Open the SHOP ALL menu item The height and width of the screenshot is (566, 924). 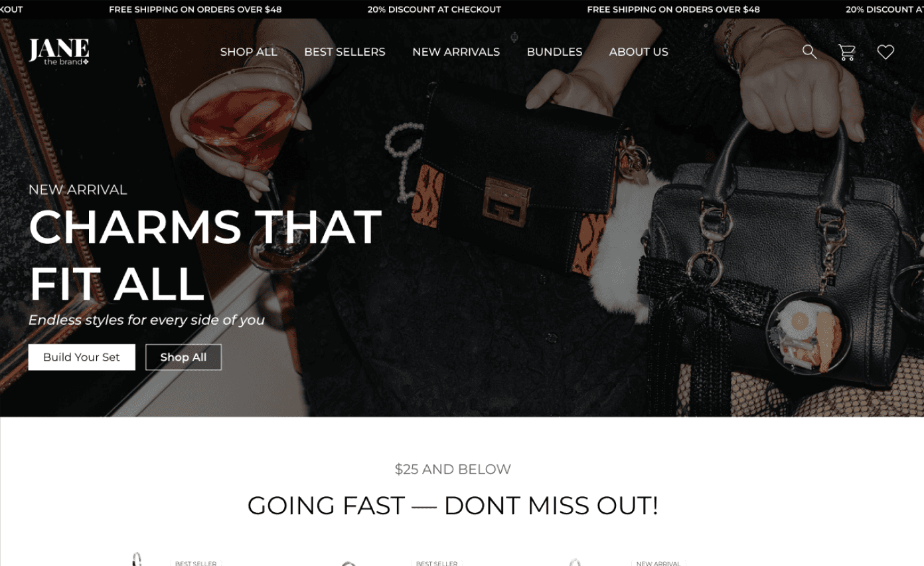[x=248, y=52]
